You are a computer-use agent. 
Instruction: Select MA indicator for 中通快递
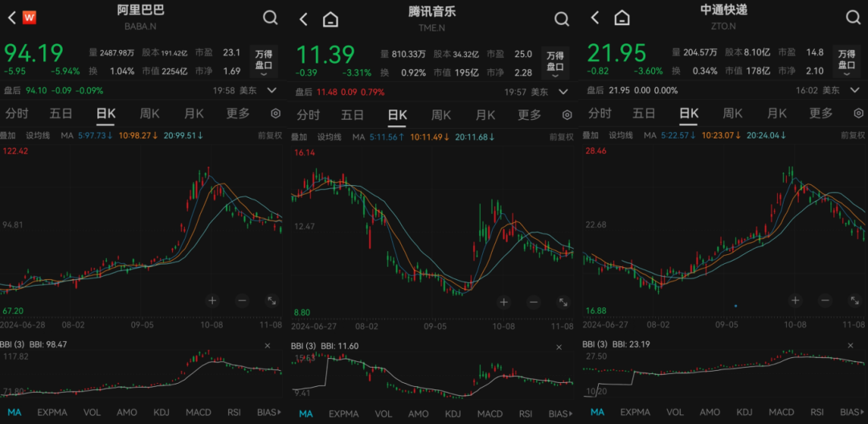(597, 413)
